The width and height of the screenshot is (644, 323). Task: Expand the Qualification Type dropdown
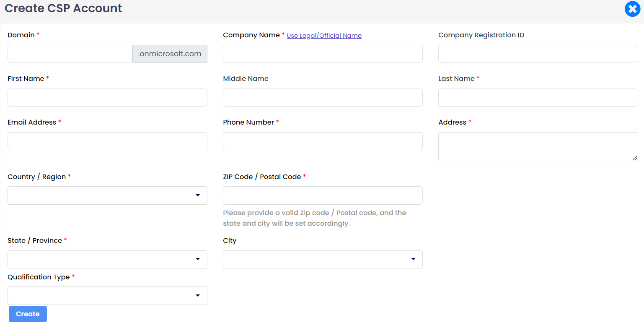(x=107, y=296)
